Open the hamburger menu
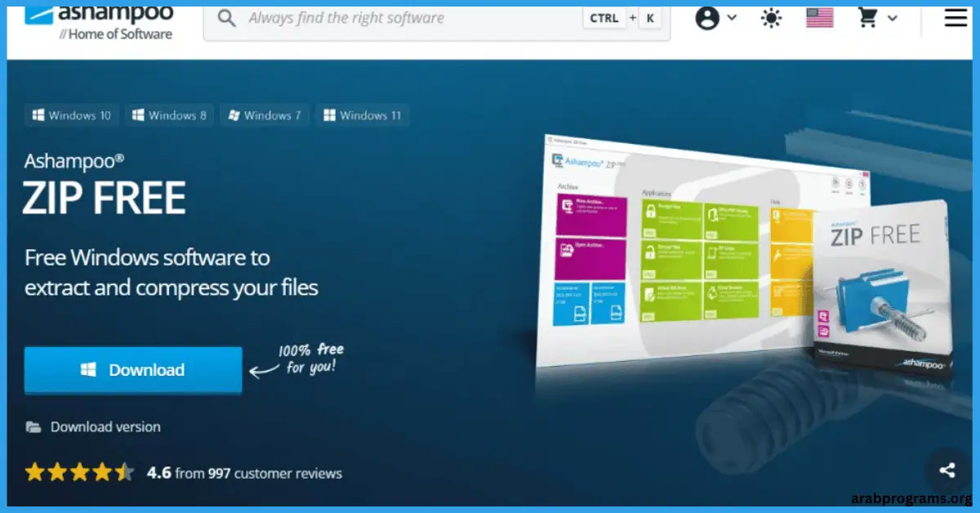This screenshot has height=513, width=980. click(x=955, y=18)
